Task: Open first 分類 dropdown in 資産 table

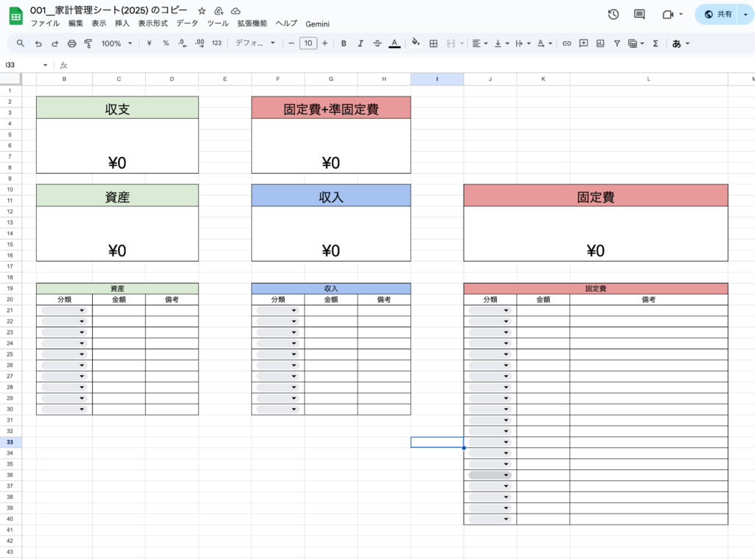Action: (x=64, y=311)
